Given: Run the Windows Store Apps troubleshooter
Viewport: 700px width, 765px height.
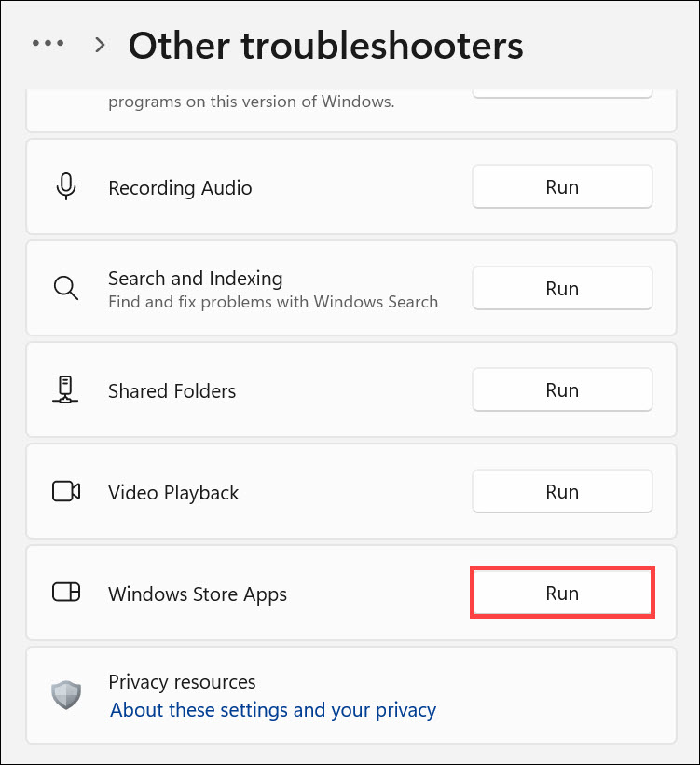Looking at the screenshot, I should point(562,593).
